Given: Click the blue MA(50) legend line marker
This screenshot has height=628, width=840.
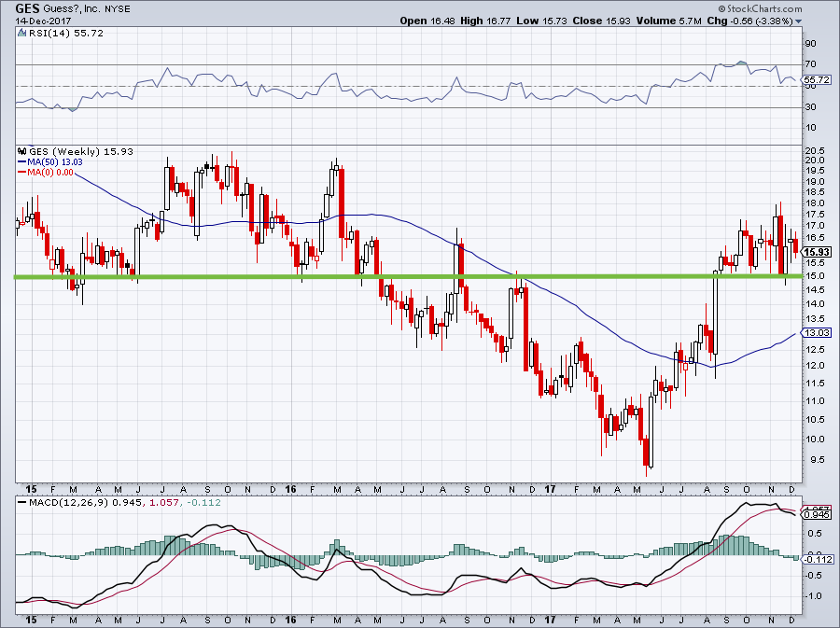Looking at the screenshot, I should 22,162.
